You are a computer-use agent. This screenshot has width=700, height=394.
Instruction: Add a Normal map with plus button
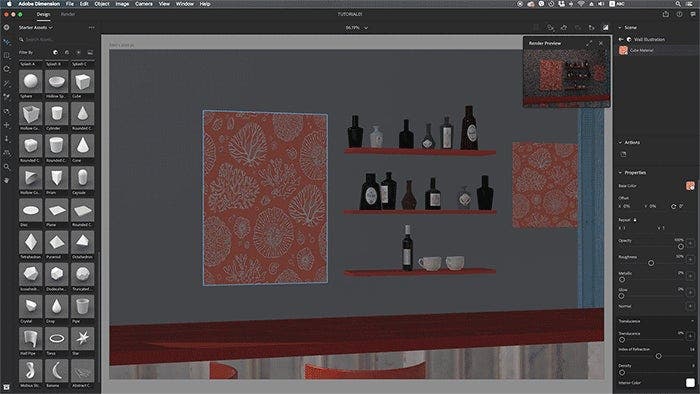[x=690, y=307]
